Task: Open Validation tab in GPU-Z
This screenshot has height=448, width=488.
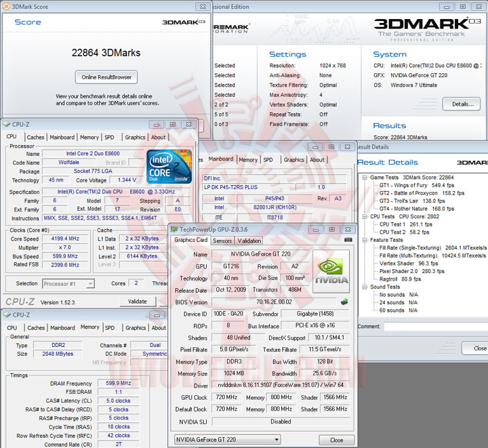Action: tap(249, 241)
